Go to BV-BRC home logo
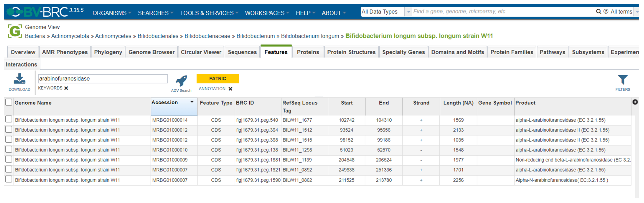This screenshot has width=644, height=203. coord(38,12)
